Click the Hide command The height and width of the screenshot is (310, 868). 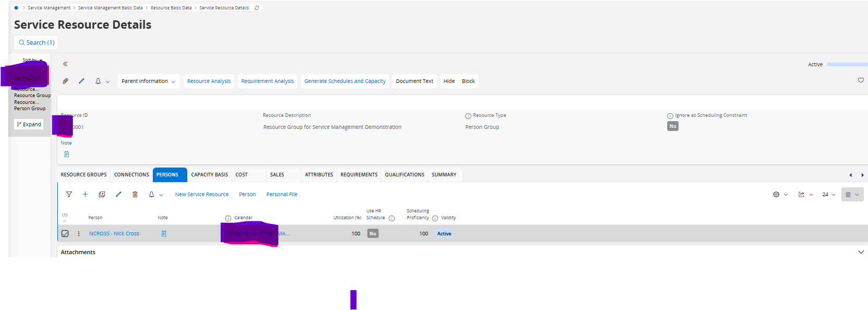449,81
